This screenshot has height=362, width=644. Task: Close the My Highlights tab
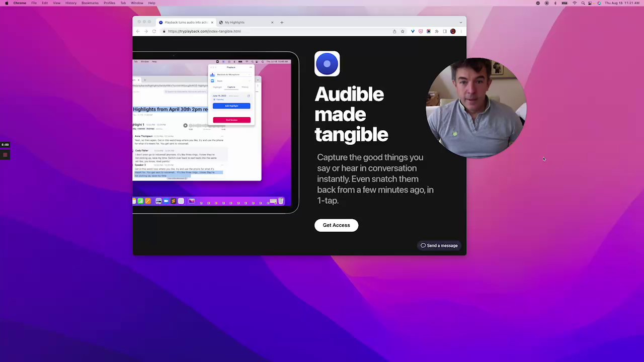tap(272, 22)
